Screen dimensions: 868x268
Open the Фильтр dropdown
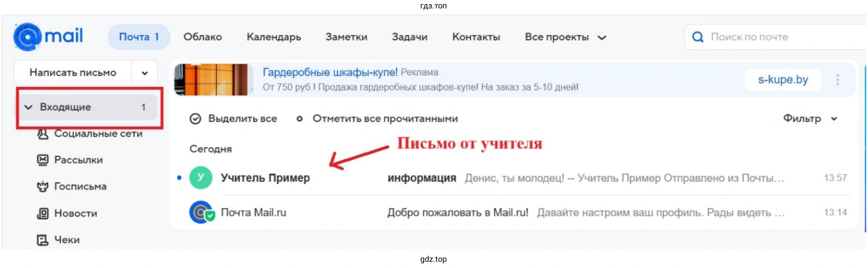[810, 119]
